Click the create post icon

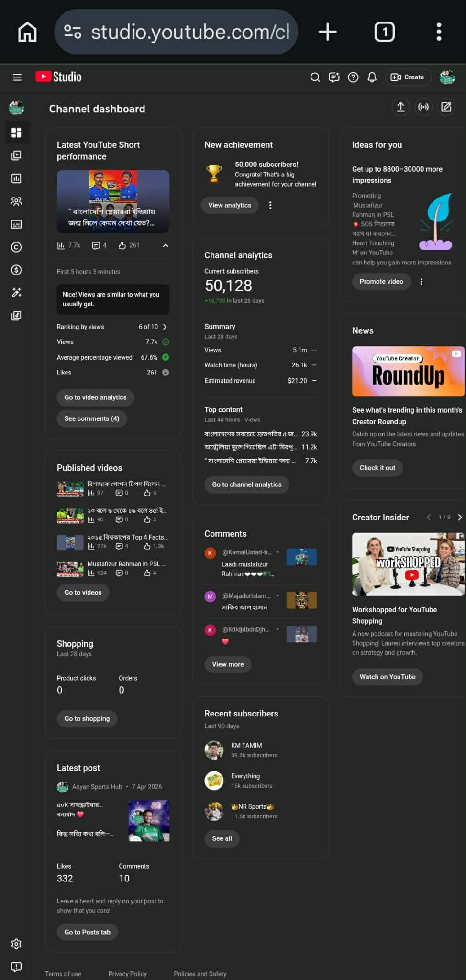point(446,107)
